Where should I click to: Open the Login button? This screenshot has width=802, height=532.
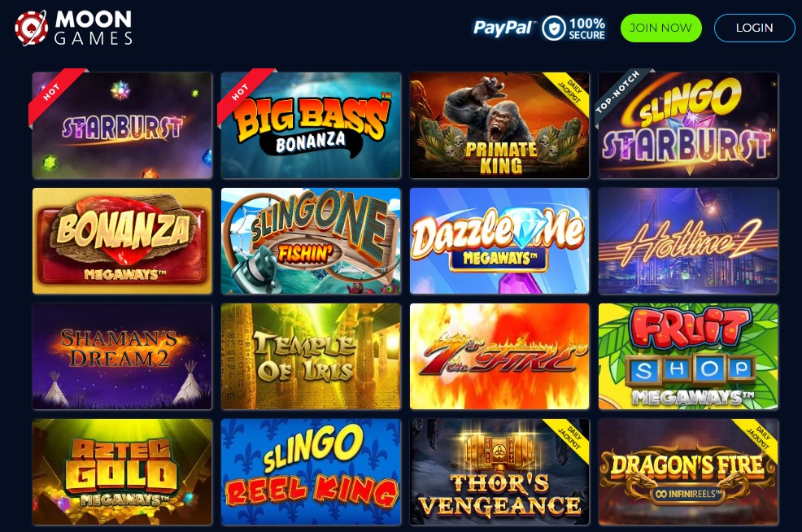754,28
